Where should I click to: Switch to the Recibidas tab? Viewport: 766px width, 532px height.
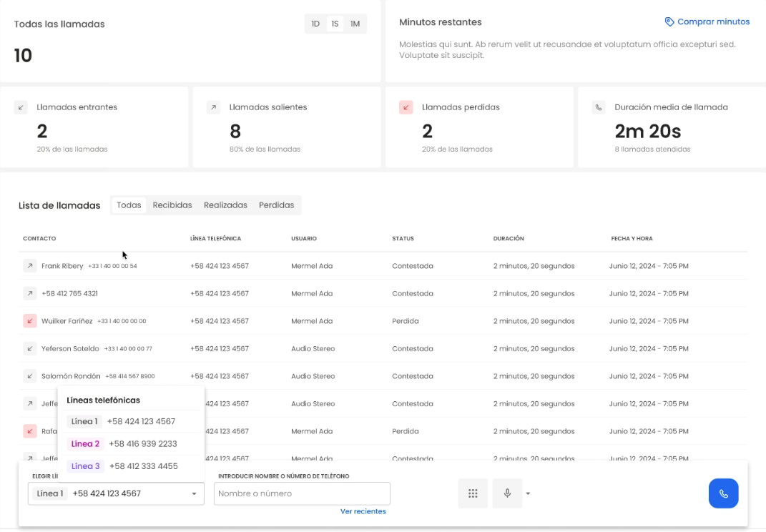tap(172, 205)
